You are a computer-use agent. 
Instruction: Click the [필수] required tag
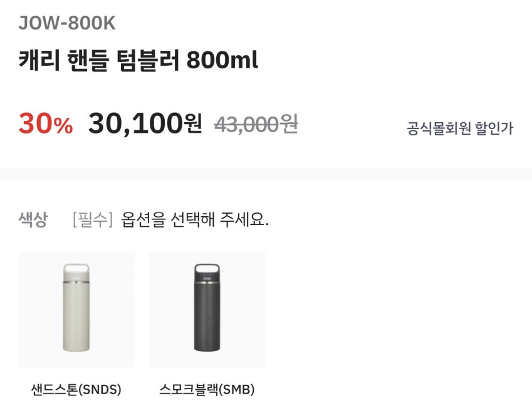click(92, 220)
